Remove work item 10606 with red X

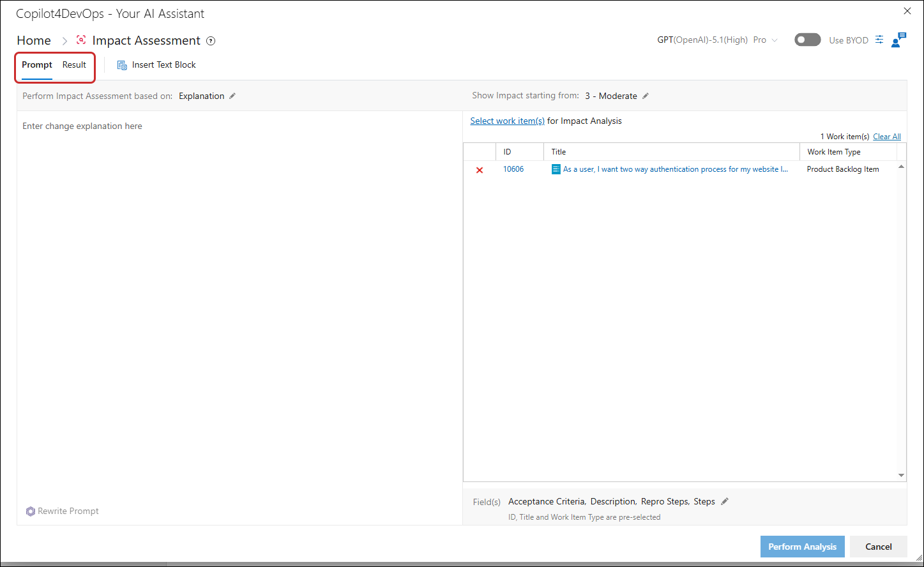coord(480,170)
